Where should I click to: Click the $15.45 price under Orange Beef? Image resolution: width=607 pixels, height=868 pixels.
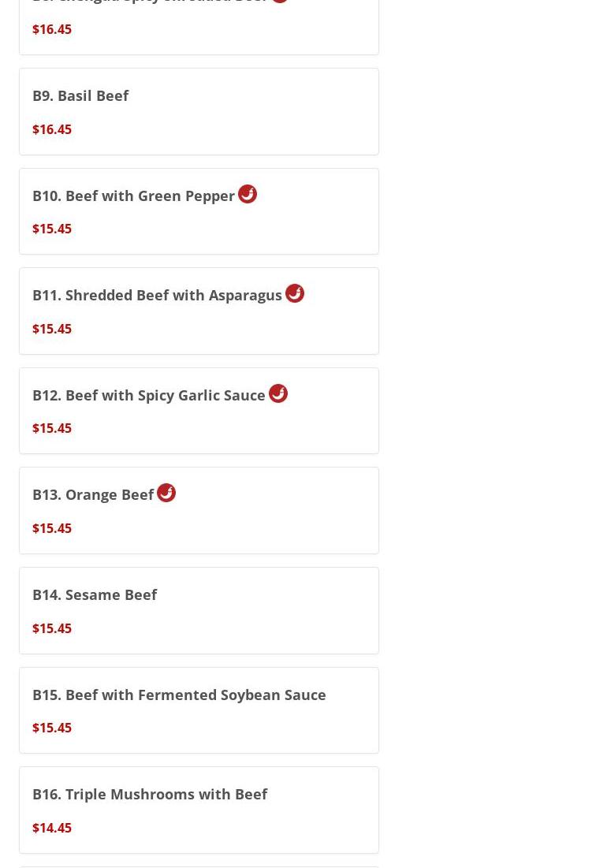point(52,528)
